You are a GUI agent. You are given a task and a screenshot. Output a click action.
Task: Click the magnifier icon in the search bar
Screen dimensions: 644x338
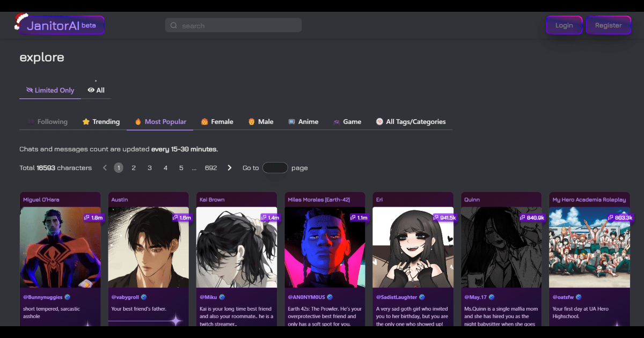point(173,25)
